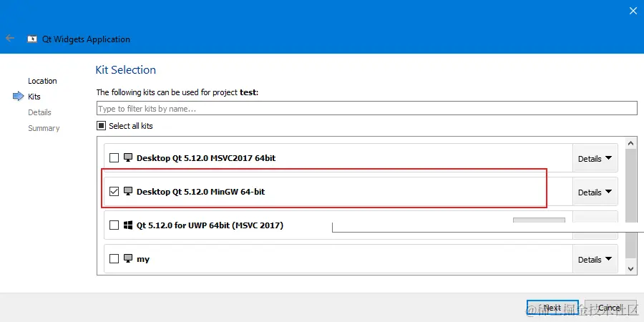Screen dimensions: 644x322
Task: Click the Windows logo icon of UWP kit
Action: [x=128, y=225]
